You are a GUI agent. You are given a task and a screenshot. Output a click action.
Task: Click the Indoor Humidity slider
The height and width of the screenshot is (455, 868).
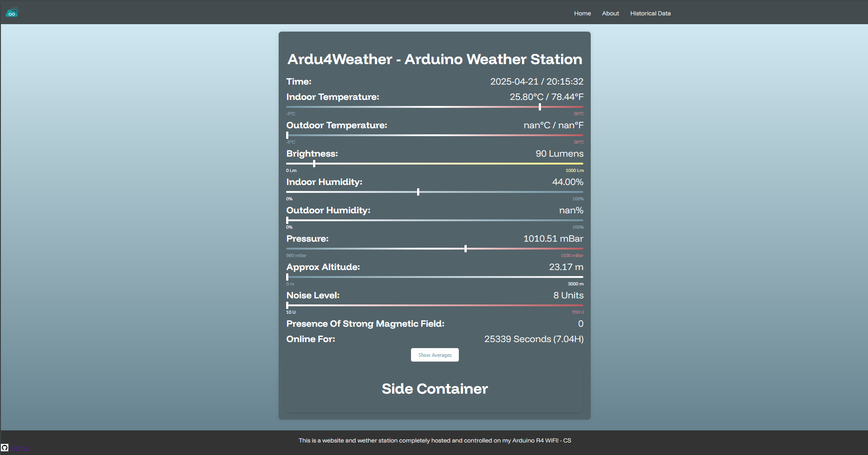(x=435, y=192)
